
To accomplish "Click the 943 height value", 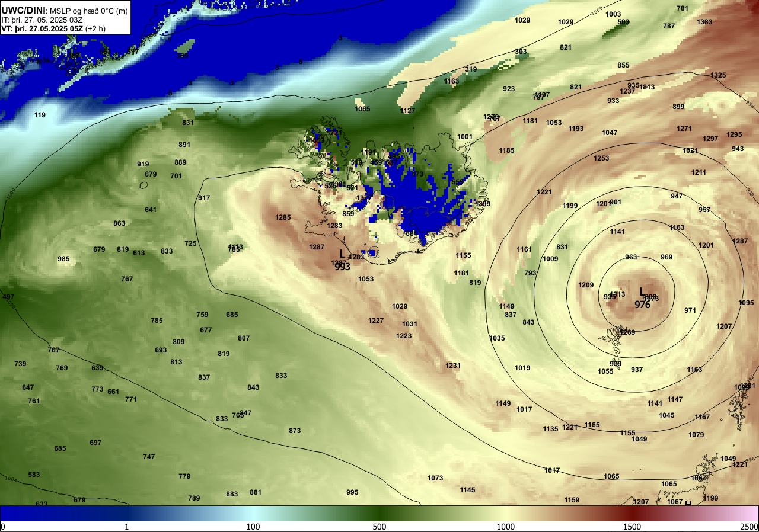I will click(x=738, y=149).
